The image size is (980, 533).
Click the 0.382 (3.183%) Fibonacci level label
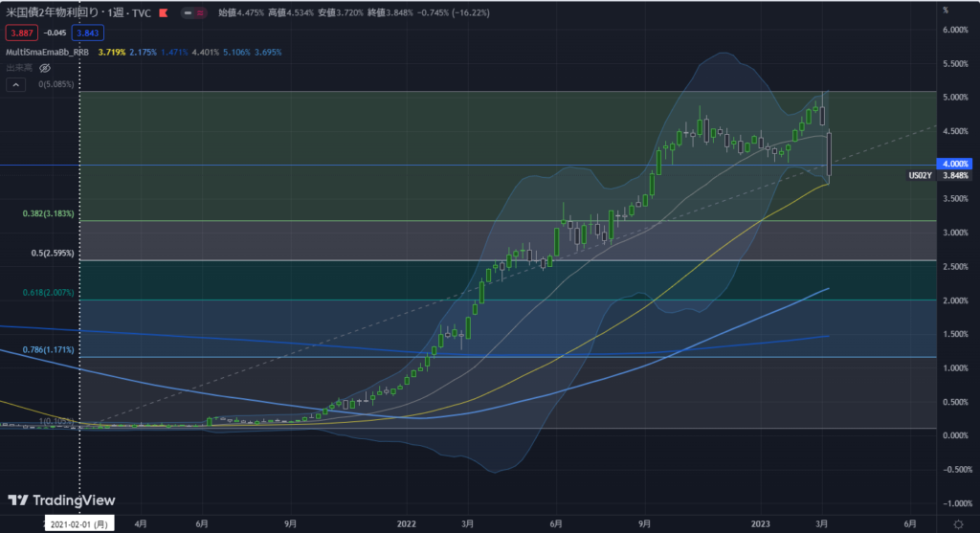tap(49, 213)
